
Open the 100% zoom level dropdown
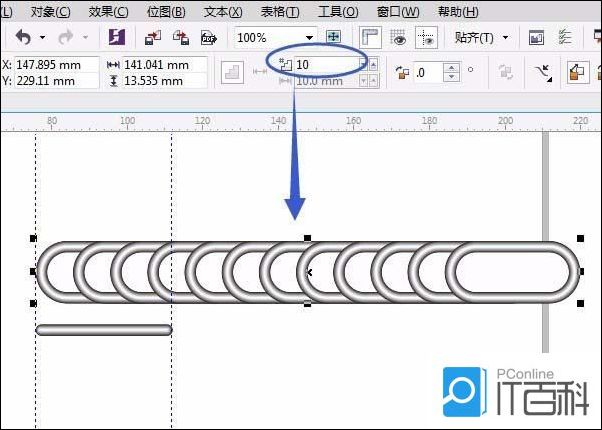click(x=309, y=37)
